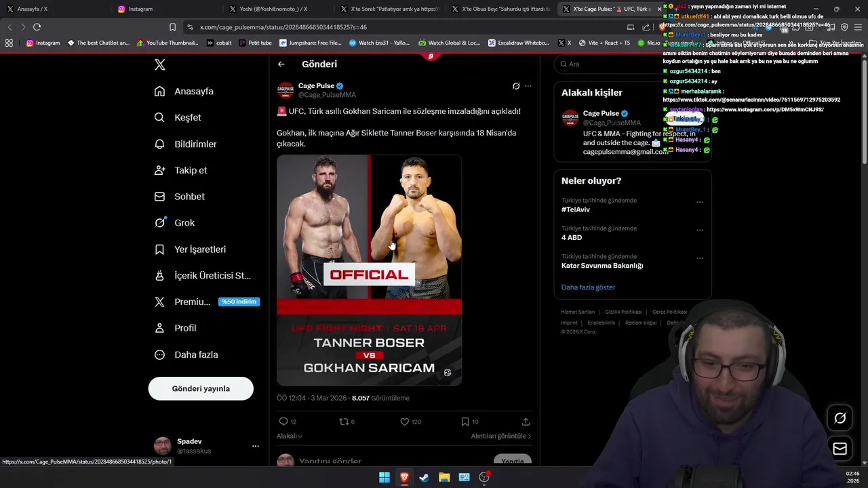The height and width of the screenshot is (488, 868).
Task: Open post options three-dot menu
Action: point(528,86)
